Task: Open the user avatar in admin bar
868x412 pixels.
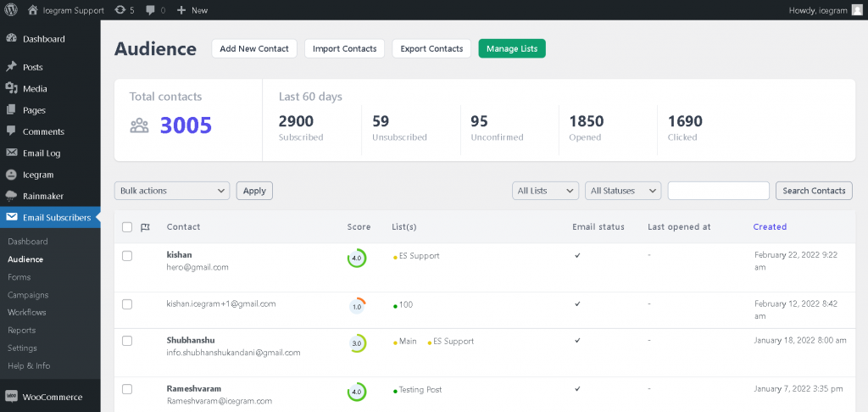Action: tap(857, 10)
